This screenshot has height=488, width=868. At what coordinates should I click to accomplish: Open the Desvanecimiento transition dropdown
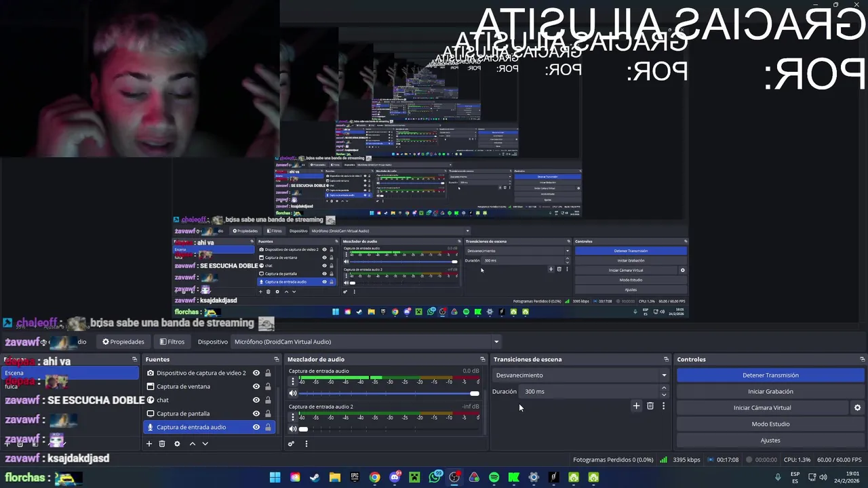(580, 375)
